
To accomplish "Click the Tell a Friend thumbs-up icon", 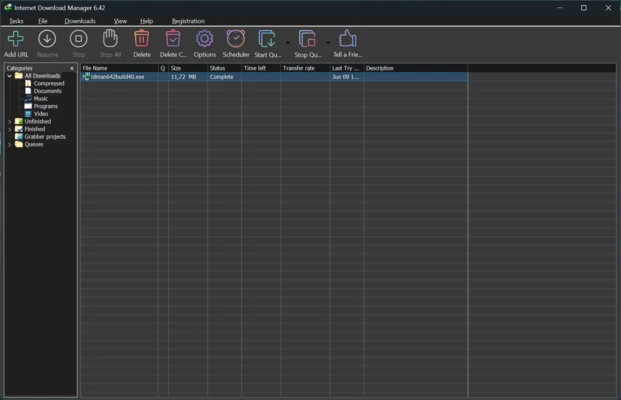I will click(x=347, y=38).
